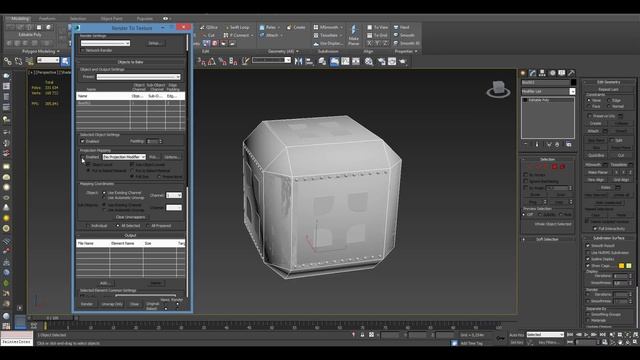The width and height of the screenshot is (640, 360).
Task: Open the Freeform ribbon tab
Action: click(x=47, y=19)
